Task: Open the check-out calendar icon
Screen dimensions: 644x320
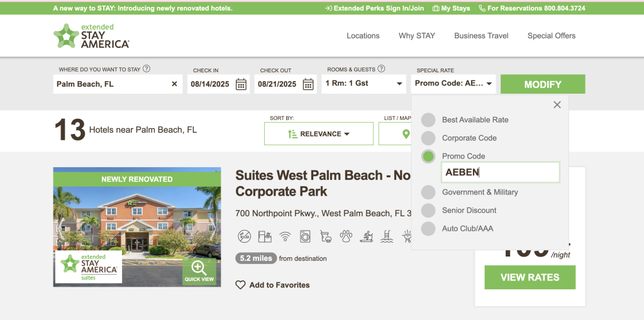Action: point(308,84)
